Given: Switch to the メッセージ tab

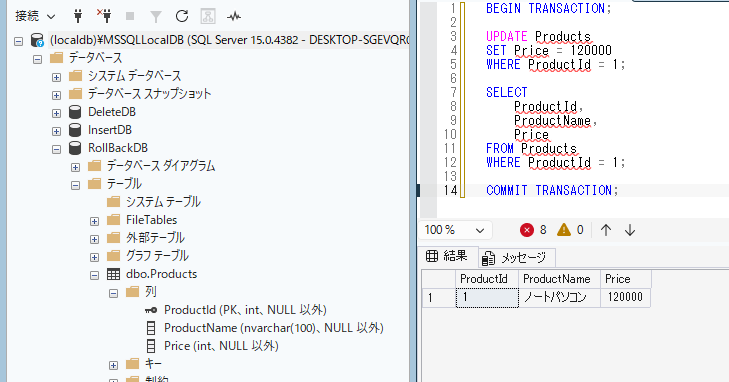Looking at the screenshot, I should click(x=516, y=258).
